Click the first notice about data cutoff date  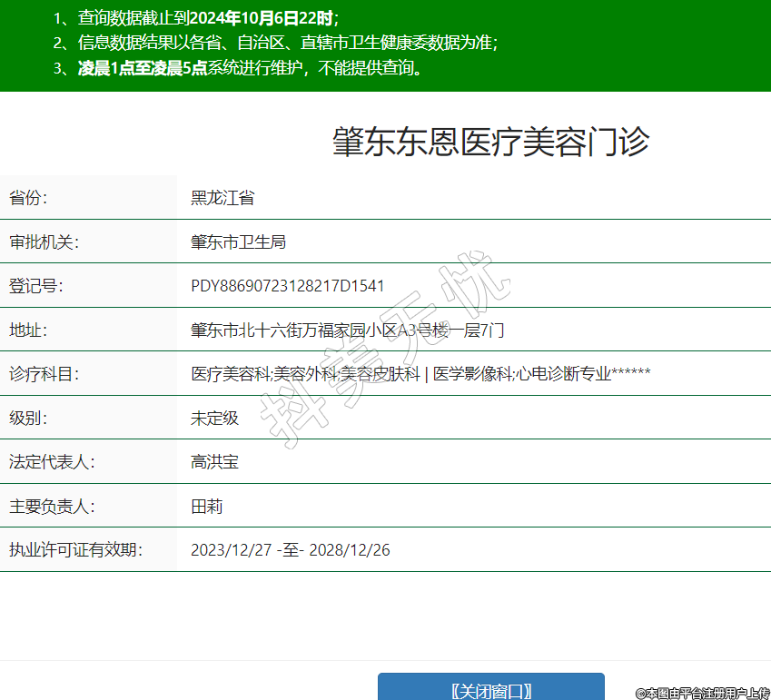(195, 18)
